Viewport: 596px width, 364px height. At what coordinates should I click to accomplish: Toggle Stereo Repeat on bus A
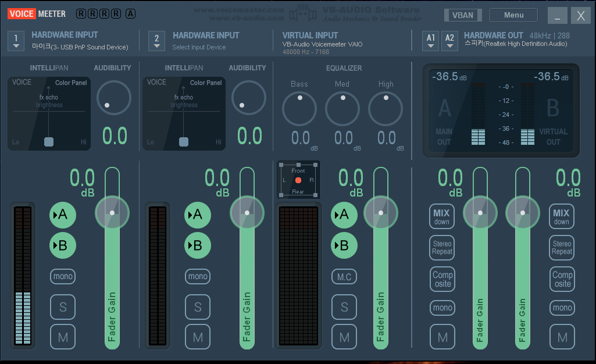(x=442, y=248)
